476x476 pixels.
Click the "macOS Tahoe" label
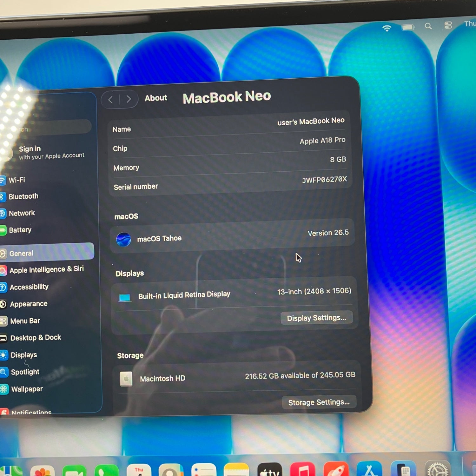pyautogui.click(x=159, y=238)
